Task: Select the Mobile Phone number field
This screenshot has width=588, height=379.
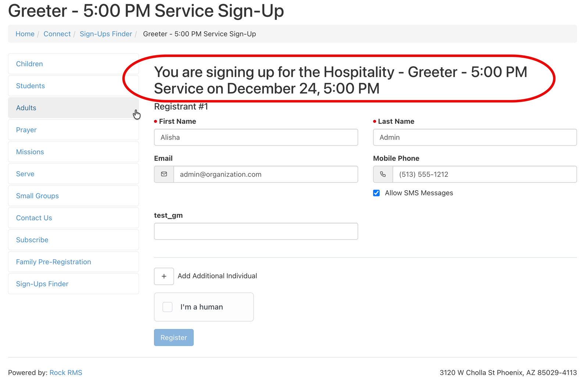Action: pyautogui.click(x=484, y=174)
